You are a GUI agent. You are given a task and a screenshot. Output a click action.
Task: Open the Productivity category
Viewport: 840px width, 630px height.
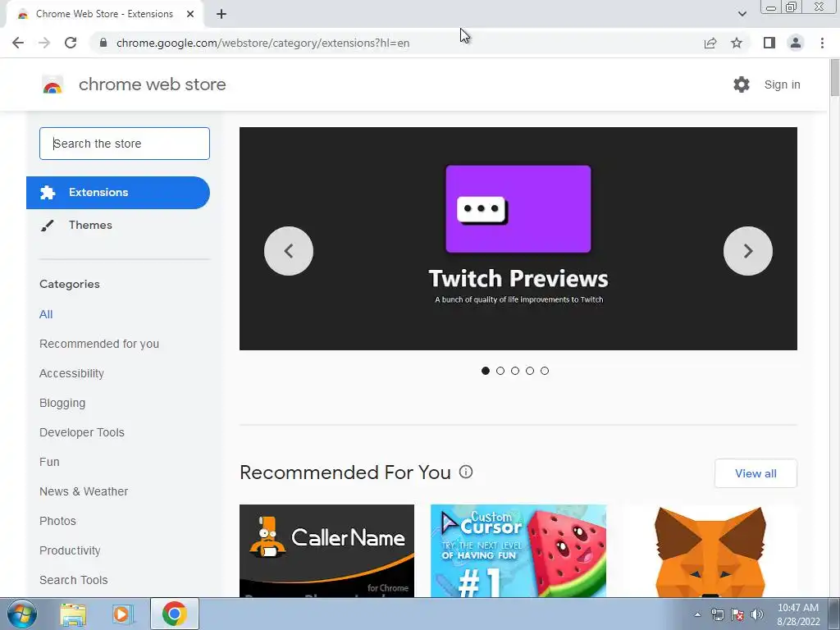click(x=70, y=550)
